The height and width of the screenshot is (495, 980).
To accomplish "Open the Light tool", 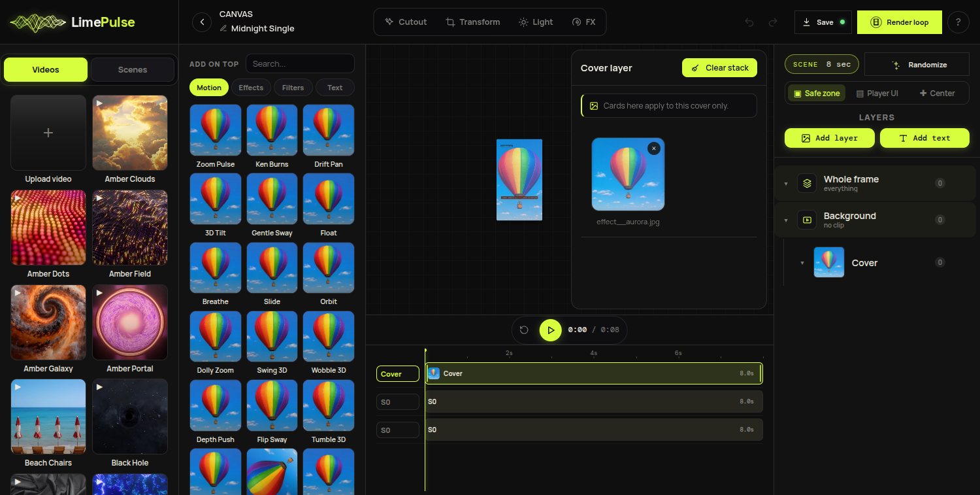I will [536, 22].
